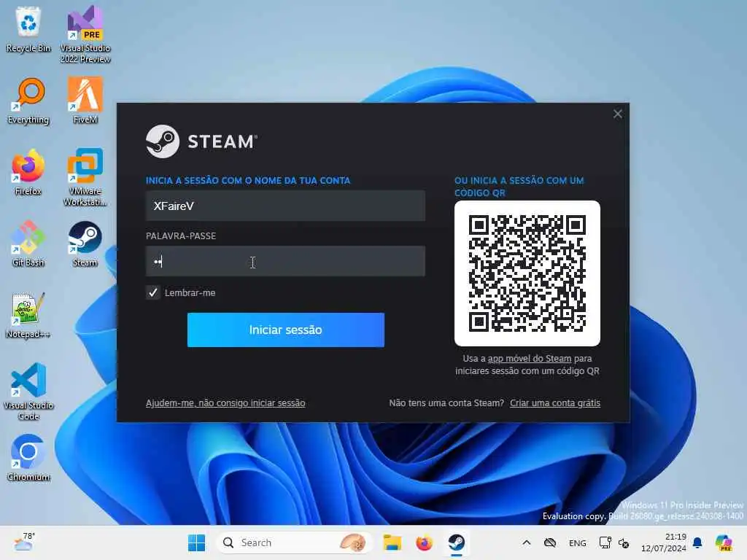Open the notification bell
Screen dimensions: 747x560
[697, 542]
